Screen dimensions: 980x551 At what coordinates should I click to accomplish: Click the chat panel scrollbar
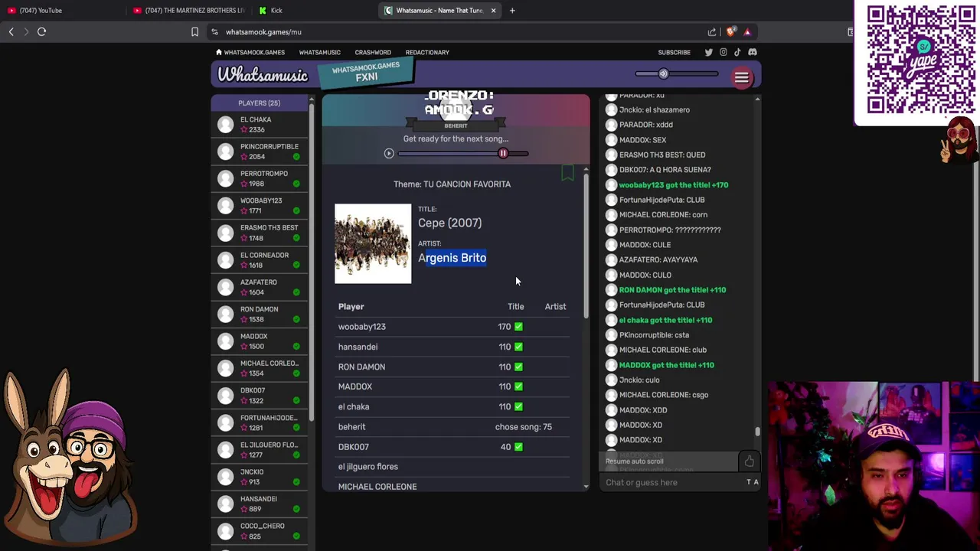pos(757,431)
